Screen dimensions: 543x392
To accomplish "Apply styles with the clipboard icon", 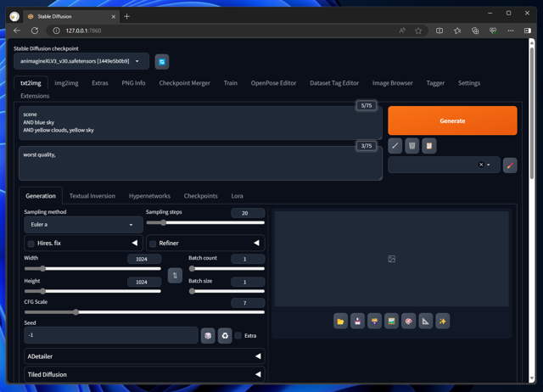I will [x=429, y=146].
